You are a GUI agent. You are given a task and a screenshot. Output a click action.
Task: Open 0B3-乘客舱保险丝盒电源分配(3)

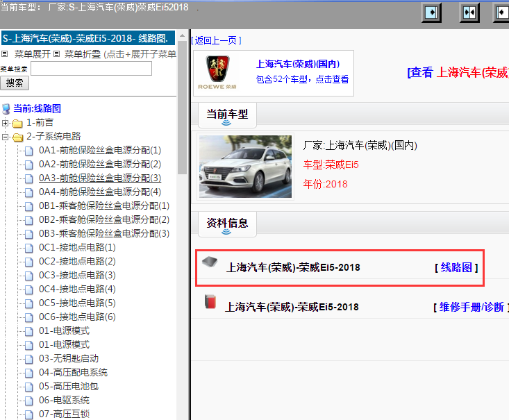(104, 234)
